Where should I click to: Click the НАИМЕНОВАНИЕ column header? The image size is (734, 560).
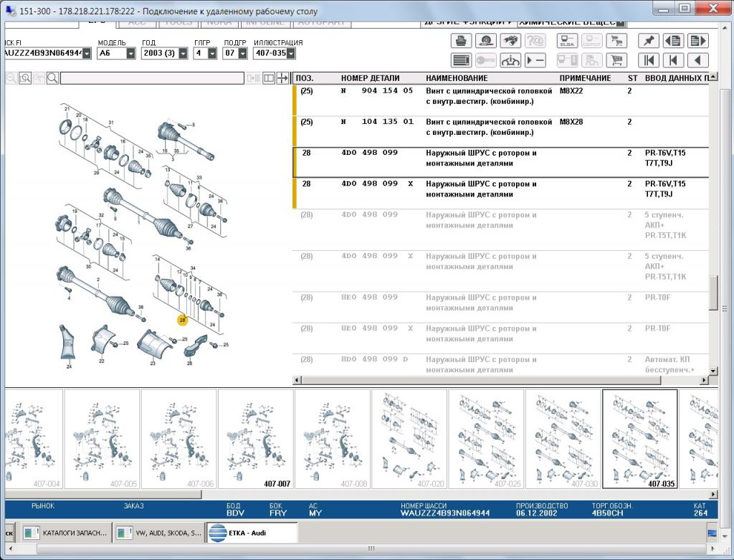457,78
